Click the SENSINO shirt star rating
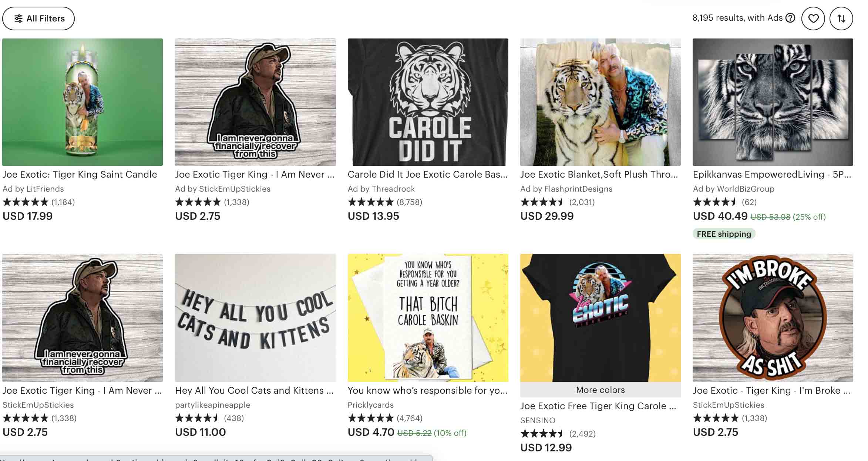 tap(542, 434)
